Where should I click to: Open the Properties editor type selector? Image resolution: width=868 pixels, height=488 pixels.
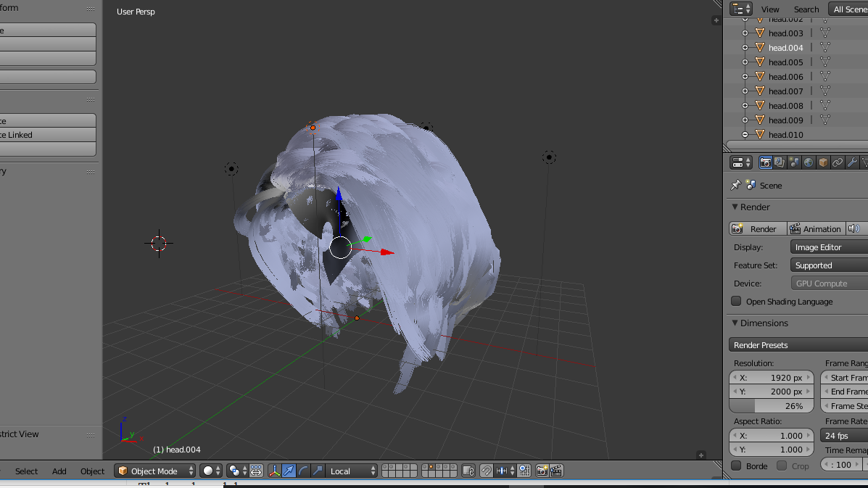click(740, 162)
